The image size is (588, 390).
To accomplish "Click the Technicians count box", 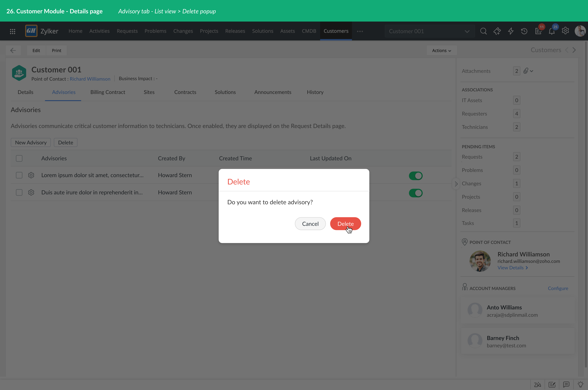I will pyautogui.click(x=517, y=127).
